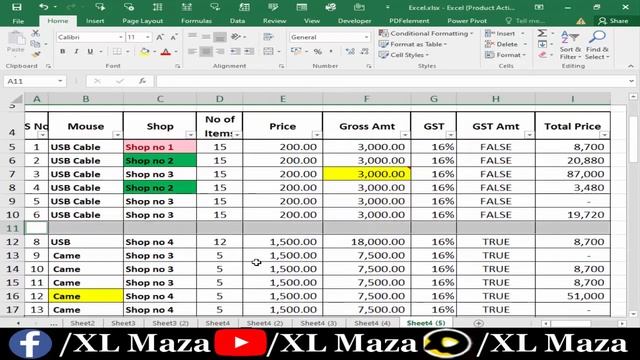The image size is (640, 360).
Task: Open the File tab
Action: (x=18, y=21)
